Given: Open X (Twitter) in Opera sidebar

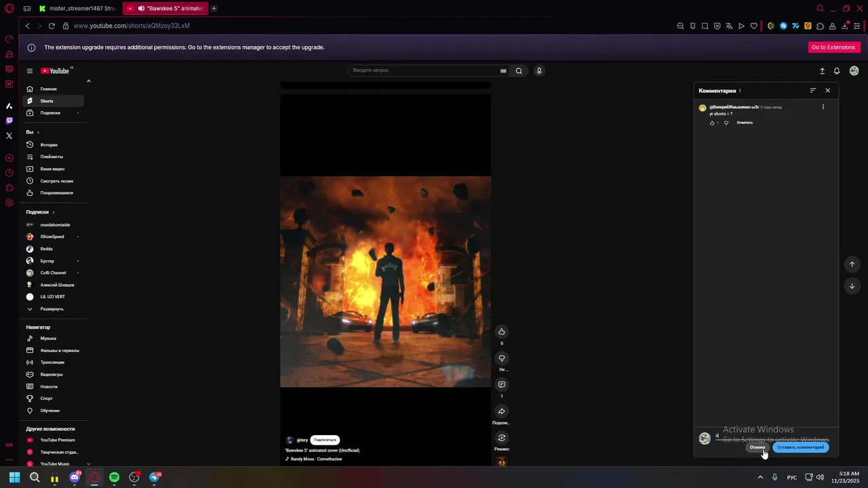Looking at the screenshot, I should click(x=9, y=136).
